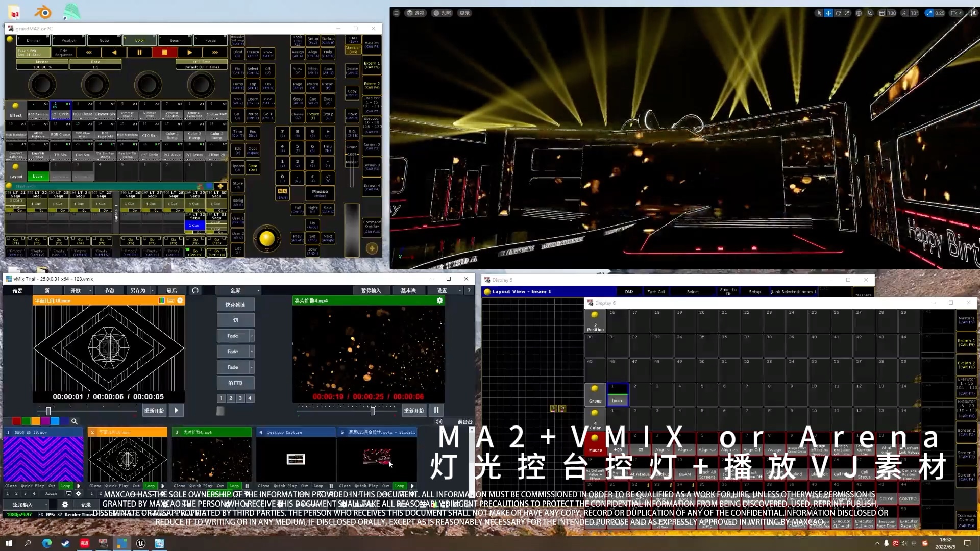Open the 添加输入 dropdown arrow

(x=46, y=505)
